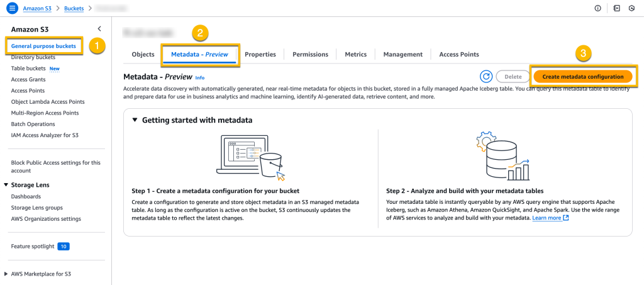Viewport: 644px width, 285px height.
Task: Open Object Lambda Access Points
Action: (x=48, y=101)
